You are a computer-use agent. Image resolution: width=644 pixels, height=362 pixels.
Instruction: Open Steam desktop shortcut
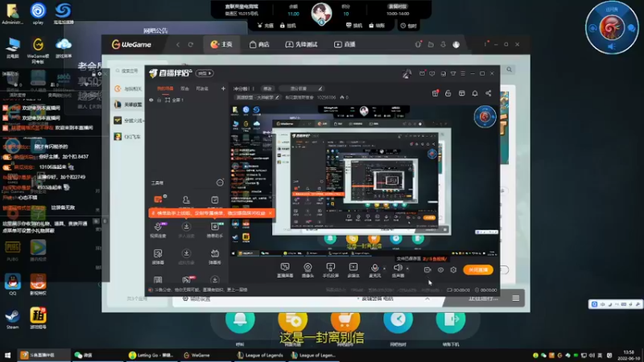point(12,319)
